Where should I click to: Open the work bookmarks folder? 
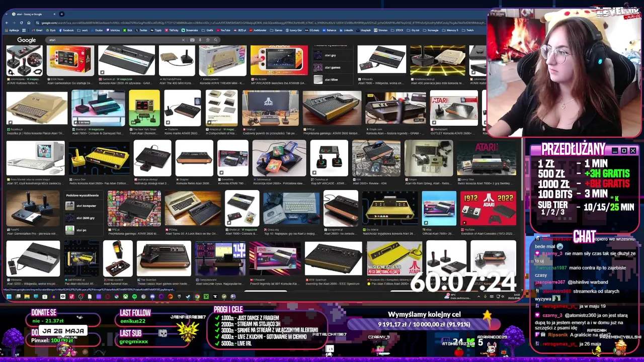tap(82, 30)
